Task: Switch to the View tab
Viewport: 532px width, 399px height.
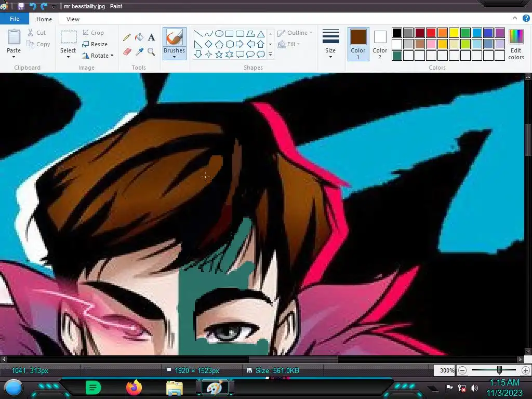Action: pos(73,19)
